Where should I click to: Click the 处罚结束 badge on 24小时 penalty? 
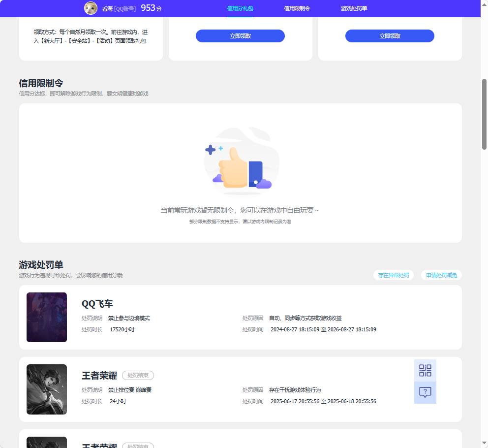click(x=138, y=376)
